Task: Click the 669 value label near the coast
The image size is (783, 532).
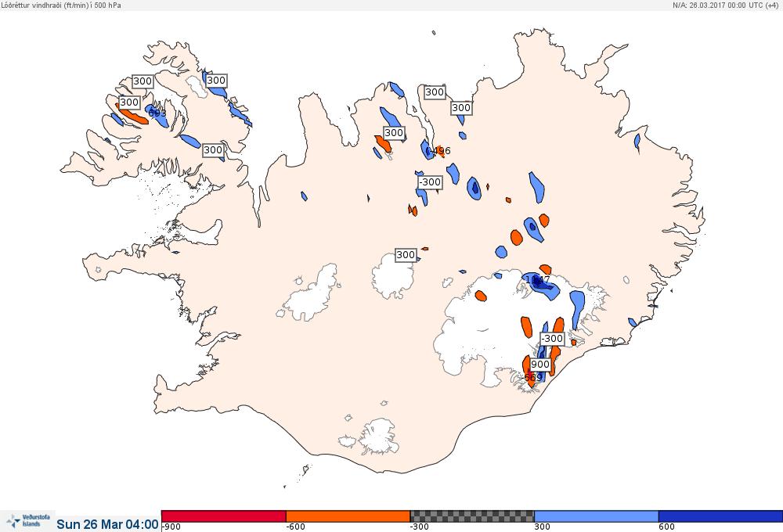Action: 532,378
